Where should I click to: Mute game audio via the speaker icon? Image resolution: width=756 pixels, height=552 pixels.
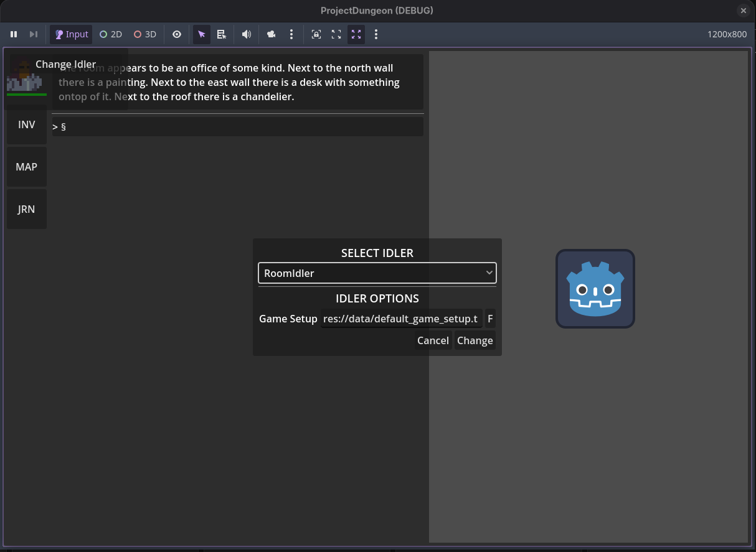pyautogui.click(x=246, y=34)
